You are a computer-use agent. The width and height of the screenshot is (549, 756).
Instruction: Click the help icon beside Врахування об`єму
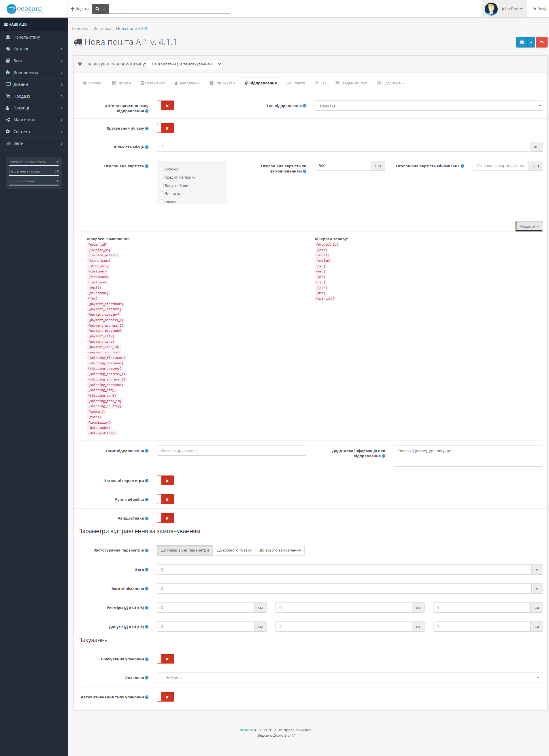(x=147, y=128)
